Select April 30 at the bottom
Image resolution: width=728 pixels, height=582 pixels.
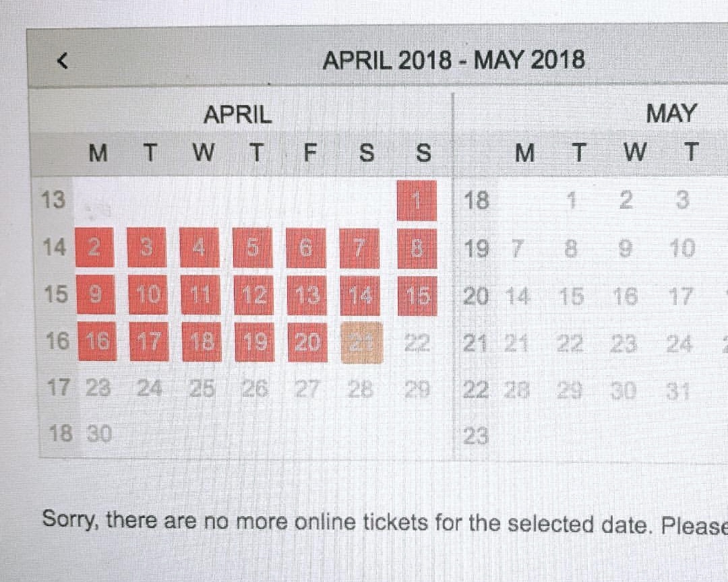coord(98,434)
